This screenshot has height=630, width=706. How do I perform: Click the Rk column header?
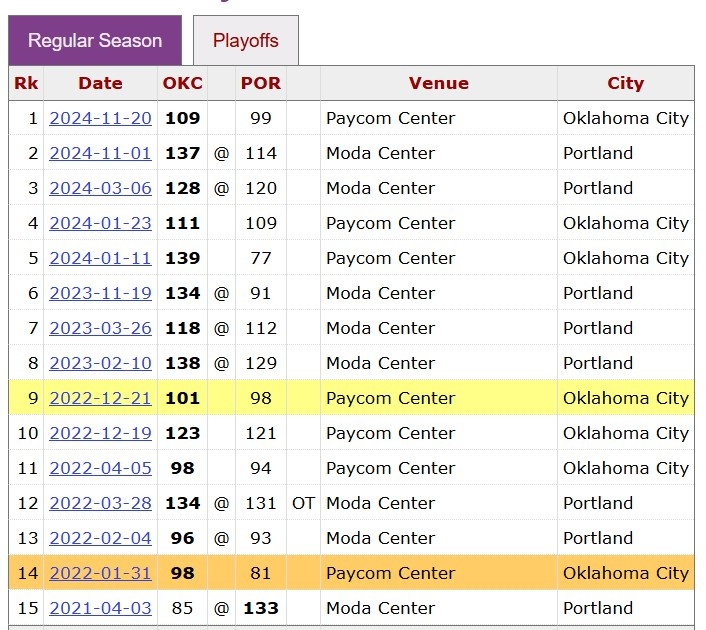(26, 83)
